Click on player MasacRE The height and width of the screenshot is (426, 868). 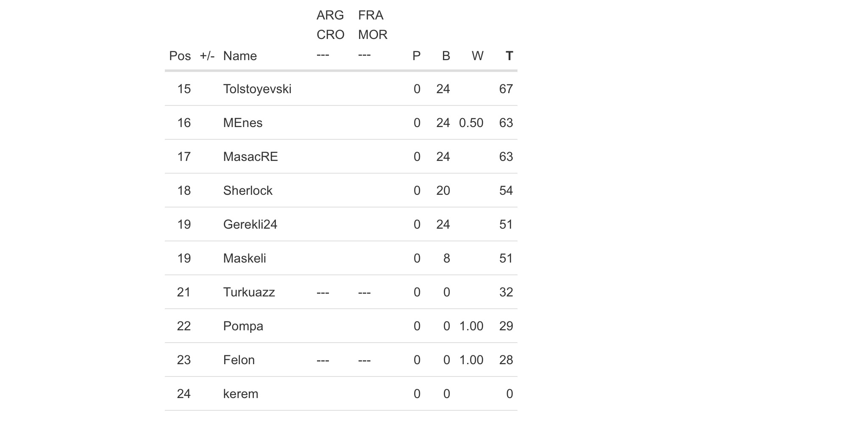[250, 157]
